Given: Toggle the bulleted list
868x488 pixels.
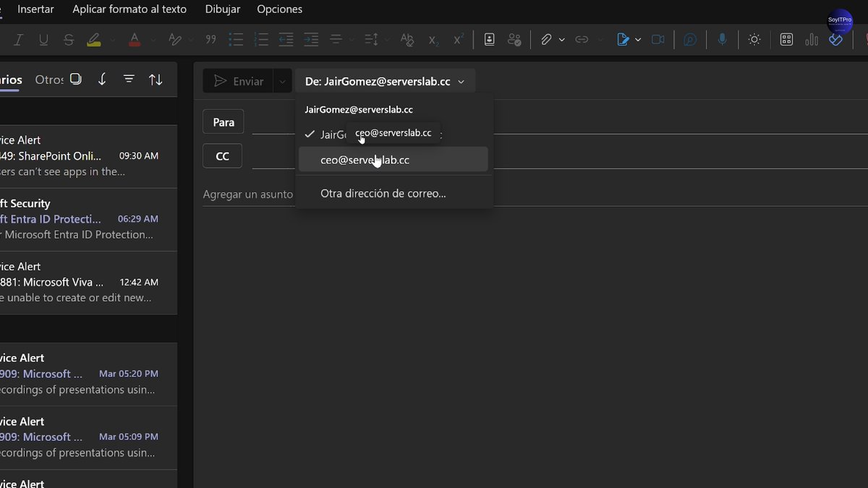Looking at the screenshot, I should (236, 40).
